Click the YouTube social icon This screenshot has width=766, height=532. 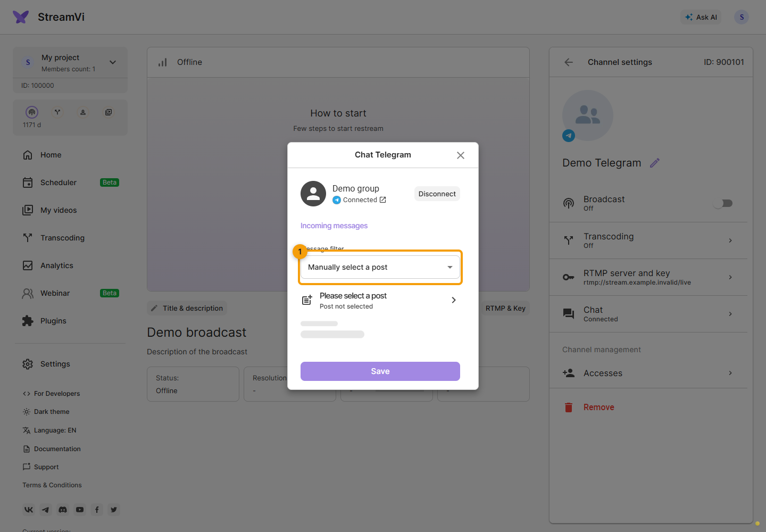(x=80, y=510)
